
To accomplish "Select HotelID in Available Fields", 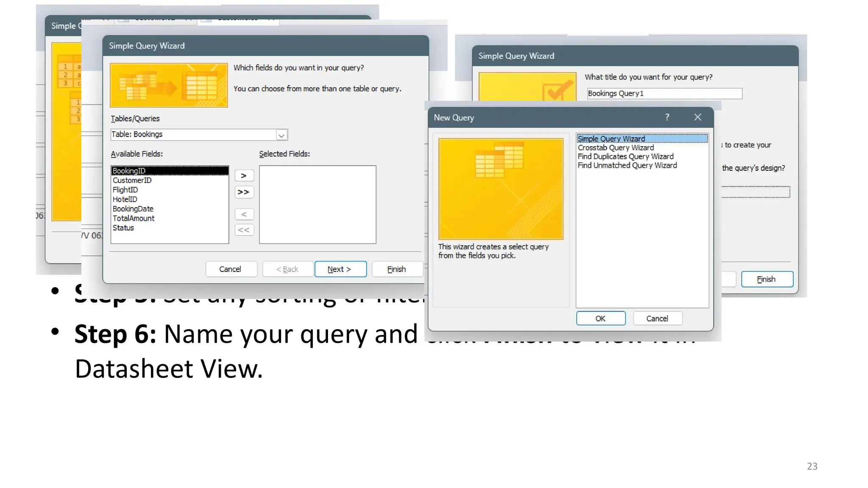I will [x=170, y=199].
